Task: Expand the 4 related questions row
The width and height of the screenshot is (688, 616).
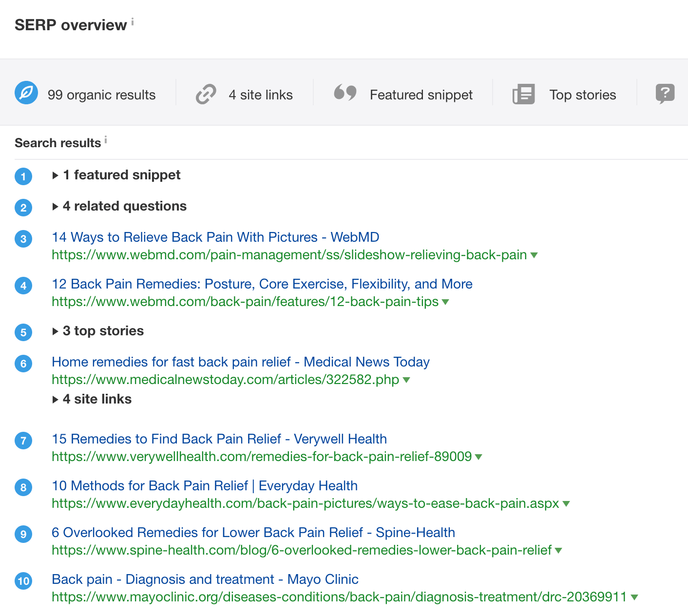Action: (x=119, y=206)
